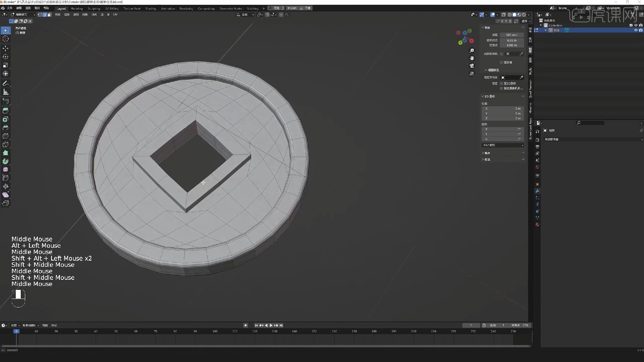
Task: Select the Knife tool
Action: [x=5, y=144]
